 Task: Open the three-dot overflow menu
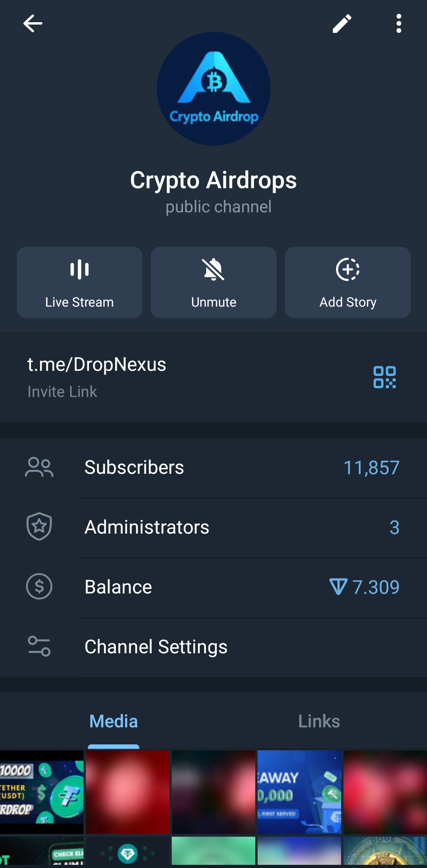coord(399,23)
